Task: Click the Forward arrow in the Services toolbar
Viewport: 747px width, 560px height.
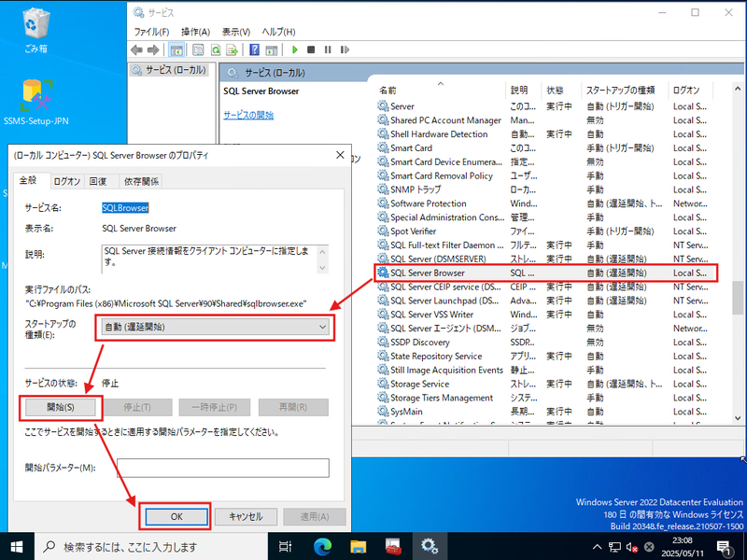Action: pyautogui.click(x=153, y=49)
